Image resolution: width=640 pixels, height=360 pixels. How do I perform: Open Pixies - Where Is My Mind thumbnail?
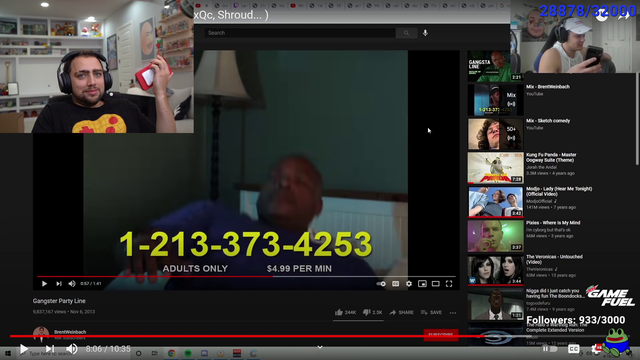tap(496, 236)
